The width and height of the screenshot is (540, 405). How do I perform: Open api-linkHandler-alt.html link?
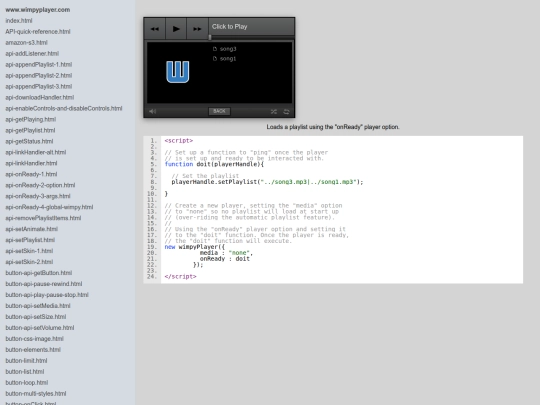tap(36, 152)
